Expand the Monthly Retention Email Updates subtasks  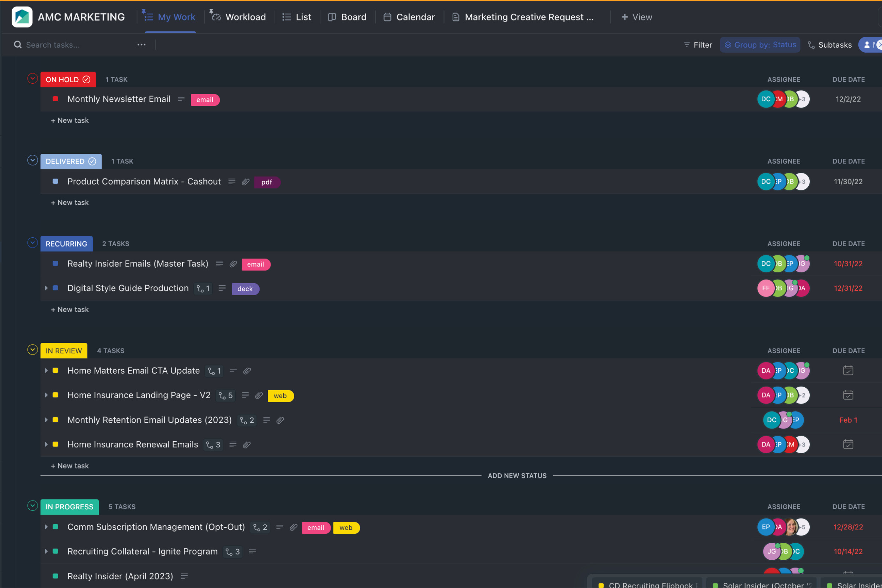(46, 420)
